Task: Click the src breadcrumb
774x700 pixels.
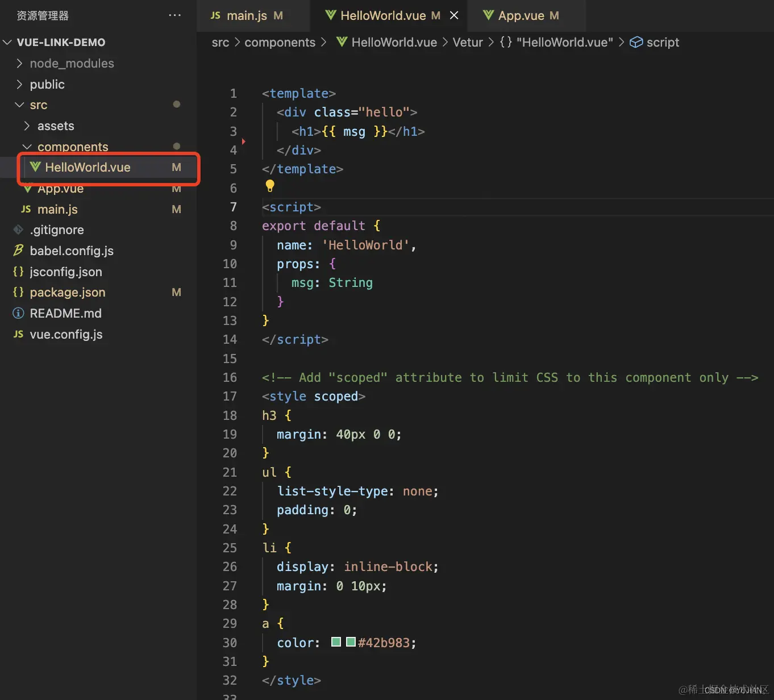Action: click(x=220, y=43)
